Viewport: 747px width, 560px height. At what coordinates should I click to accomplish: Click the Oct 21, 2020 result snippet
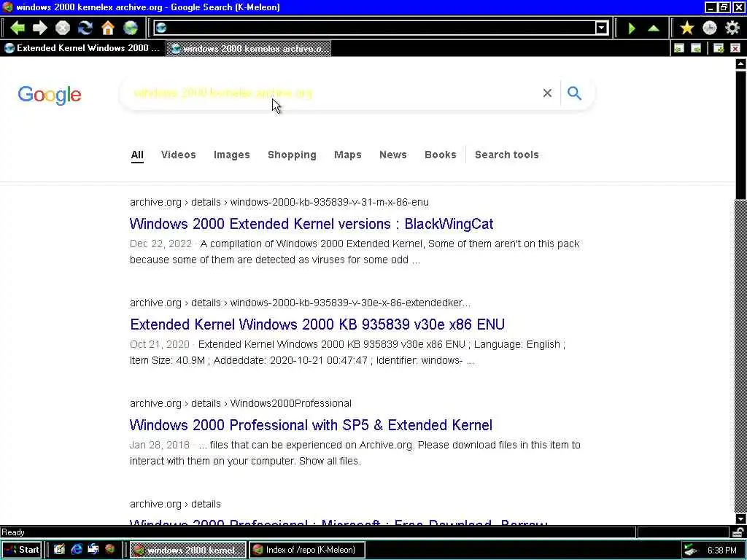[348, 352]
